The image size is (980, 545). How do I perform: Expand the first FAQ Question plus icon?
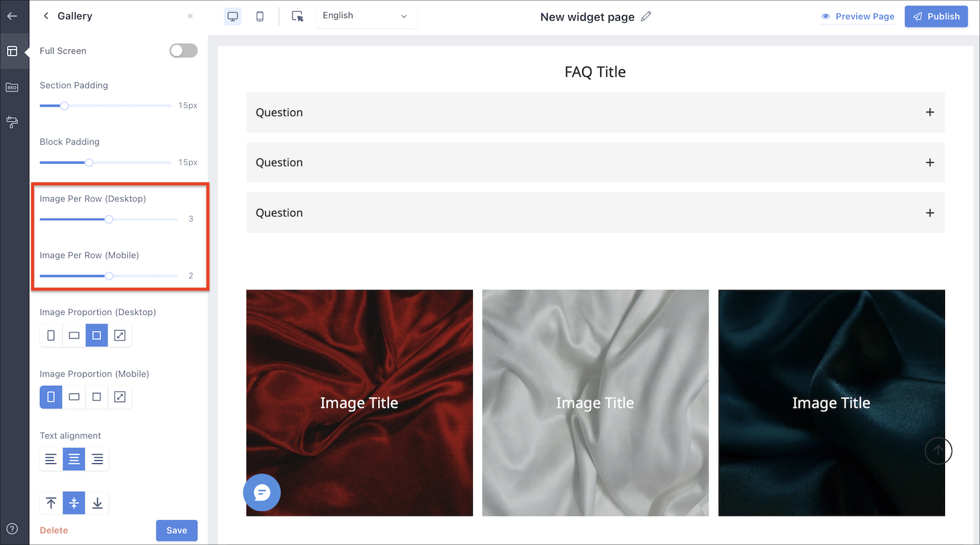pyautogui.click(x=929, y=112)
